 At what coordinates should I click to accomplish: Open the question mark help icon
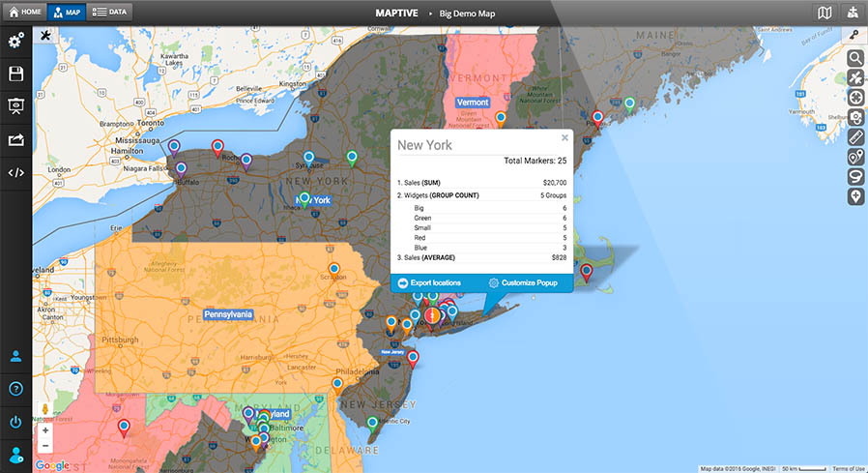pyautogui.click(x=15, y=389)
